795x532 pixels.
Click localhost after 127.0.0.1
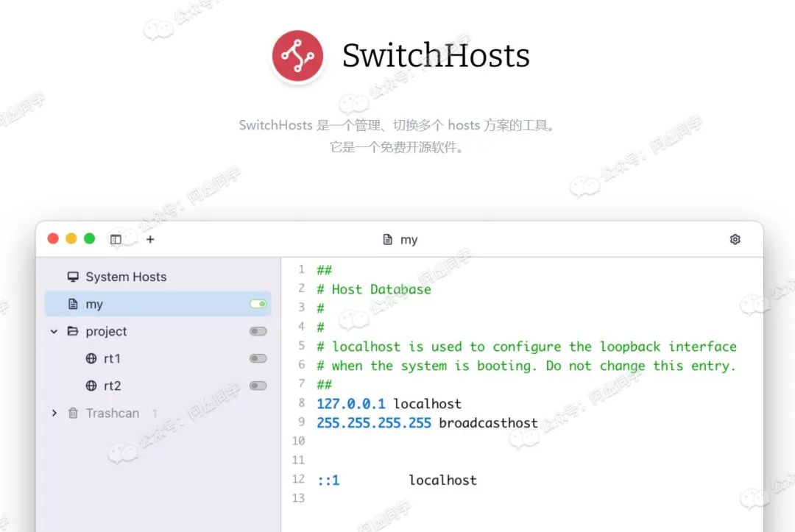[x=428, y=404]
